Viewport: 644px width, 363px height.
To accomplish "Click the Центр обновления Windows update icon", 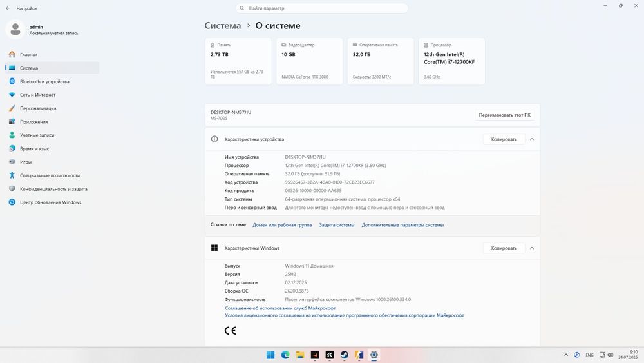I will coord(12,202).
